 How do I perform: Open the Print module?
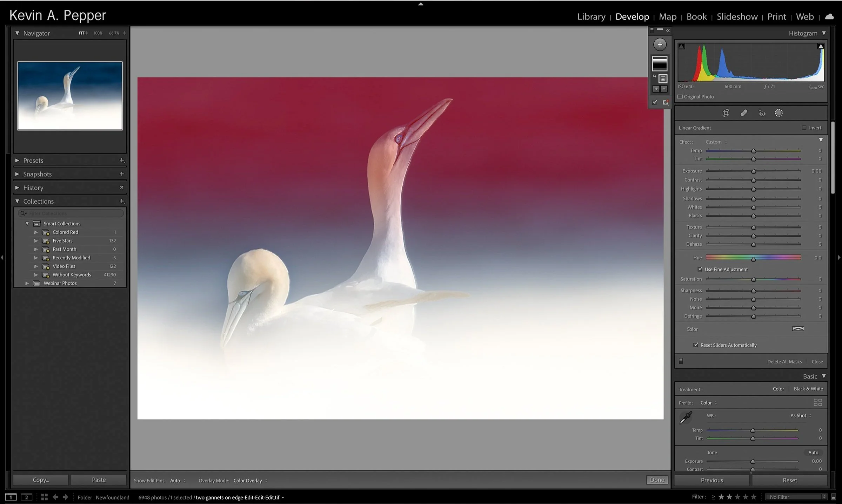[776, 16]
